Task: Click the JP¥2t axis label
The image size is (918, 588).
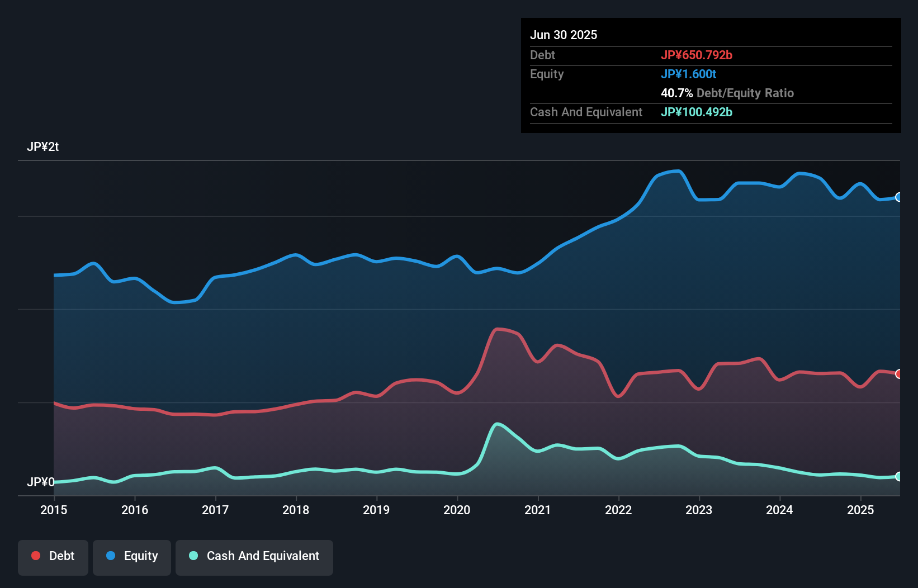Action: 44,146
